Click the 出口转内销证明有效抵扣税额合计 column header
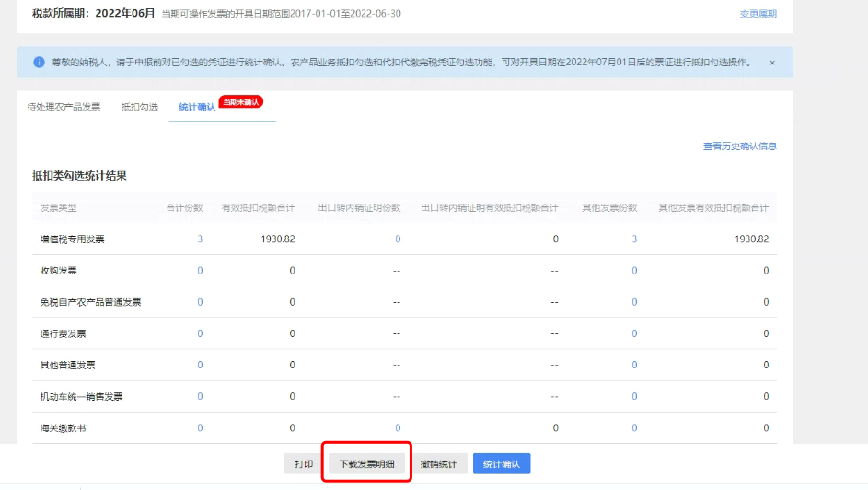 point(490,208)
